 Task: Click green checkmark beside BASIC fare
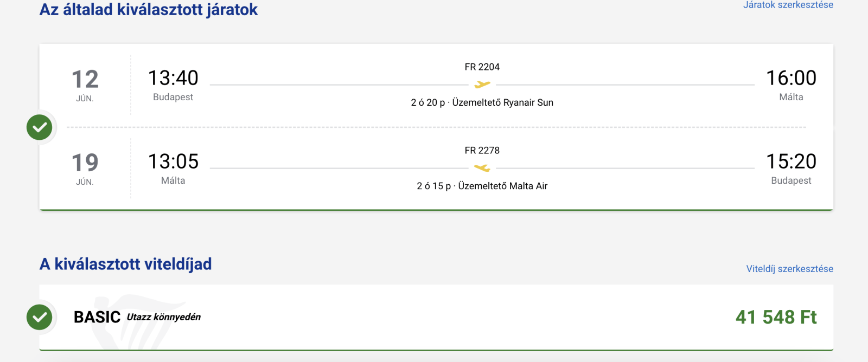[x=40, y=317]
